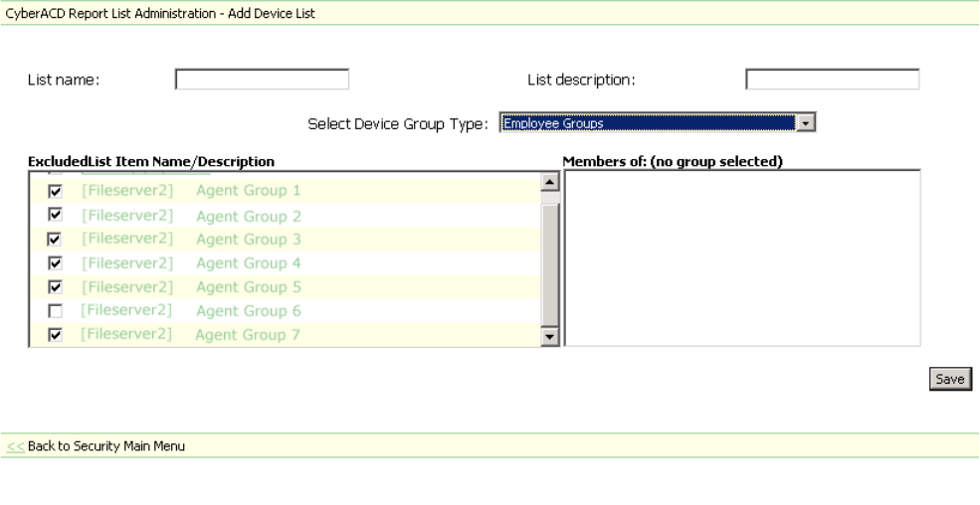Focus the List description input box
The image size is (980, 505).
[x=832, y=80]
